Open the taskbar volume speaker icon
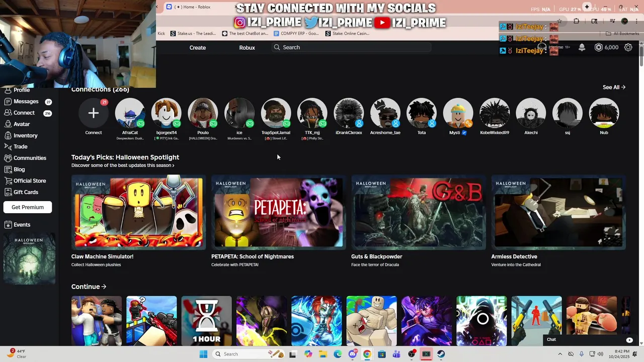 (x=600, y=354)
